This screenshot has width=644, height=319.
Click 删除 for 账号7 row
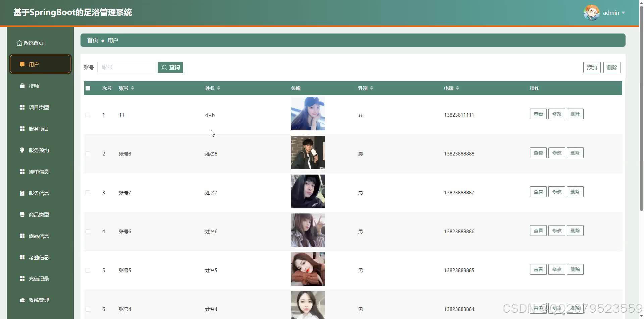pos(575,192)
